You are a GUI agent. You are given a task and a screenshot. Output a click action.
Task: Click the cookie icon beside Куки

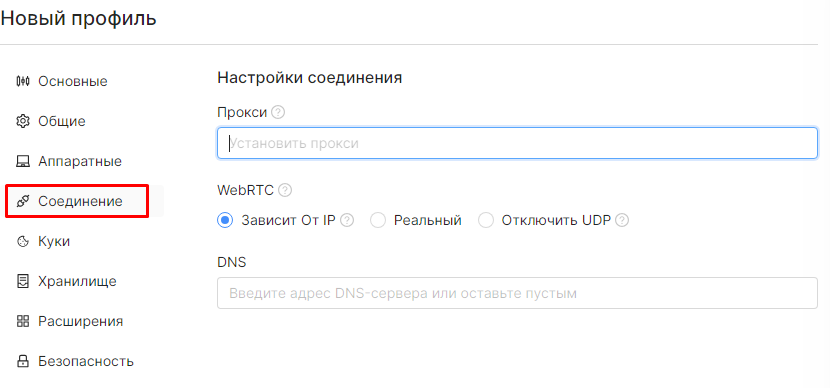[x=22, y=241]
